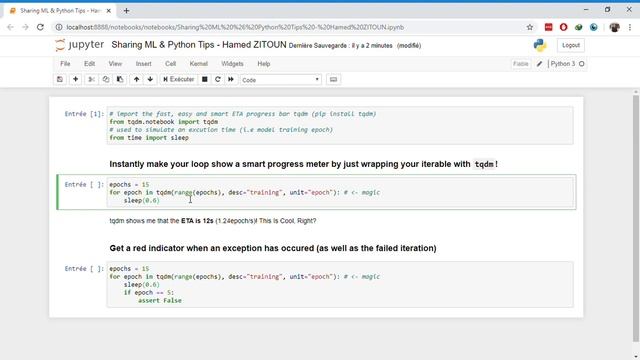Click the browser back arrow

click(10, 27)
